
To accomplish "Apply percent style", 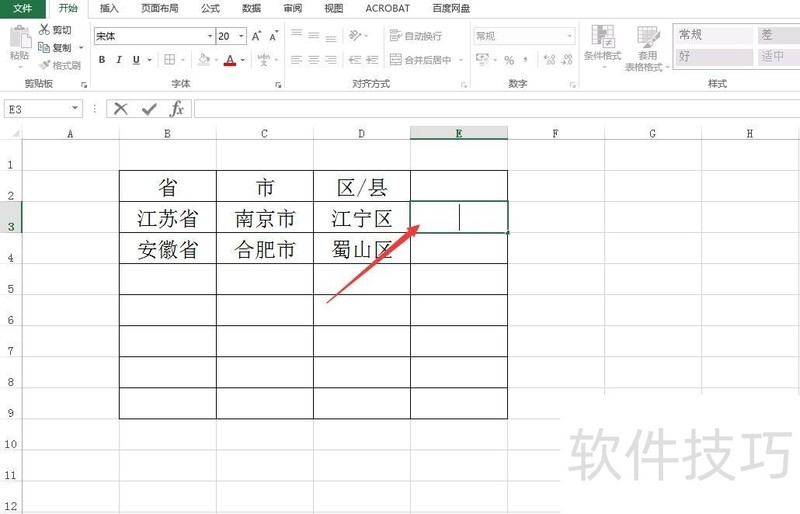I will click(509, 60).
